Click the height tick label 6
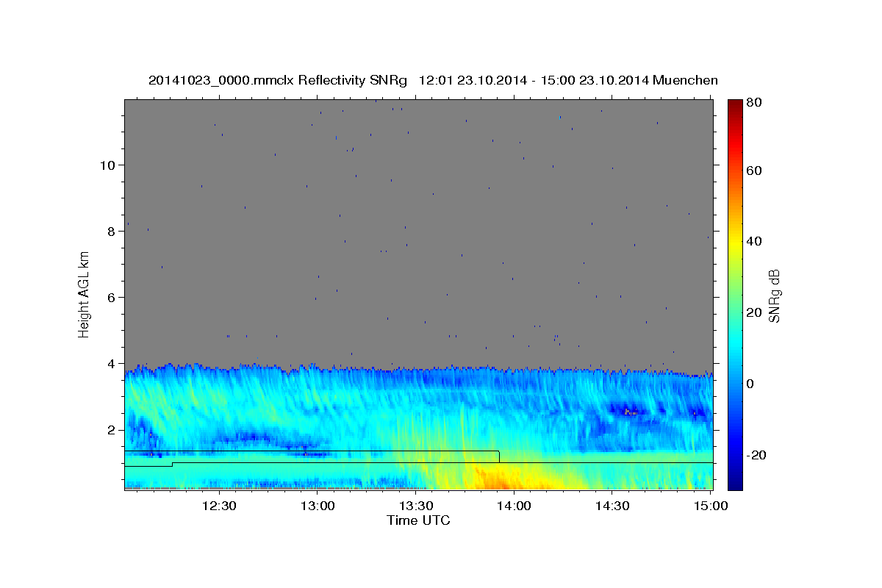Screen dimensions: 882x588 (x=112, y=298)
